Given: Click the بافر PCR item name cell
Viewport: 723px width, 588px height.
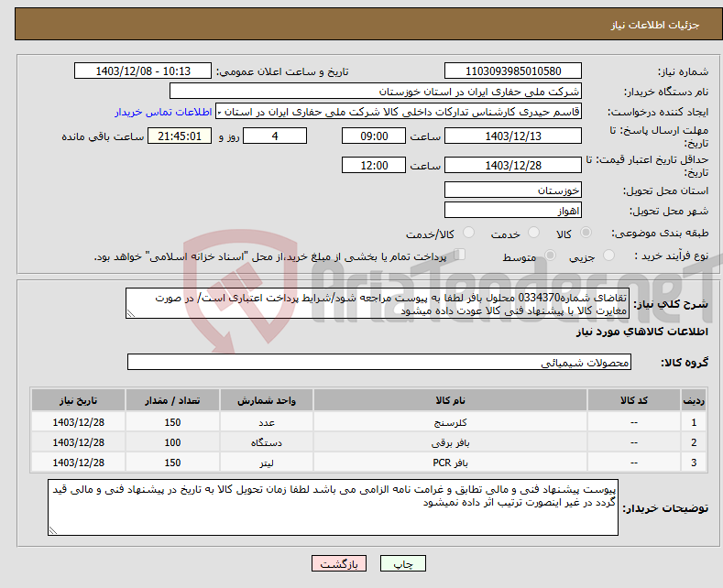Looking at the screenshot, I should (x=450, y=463).
